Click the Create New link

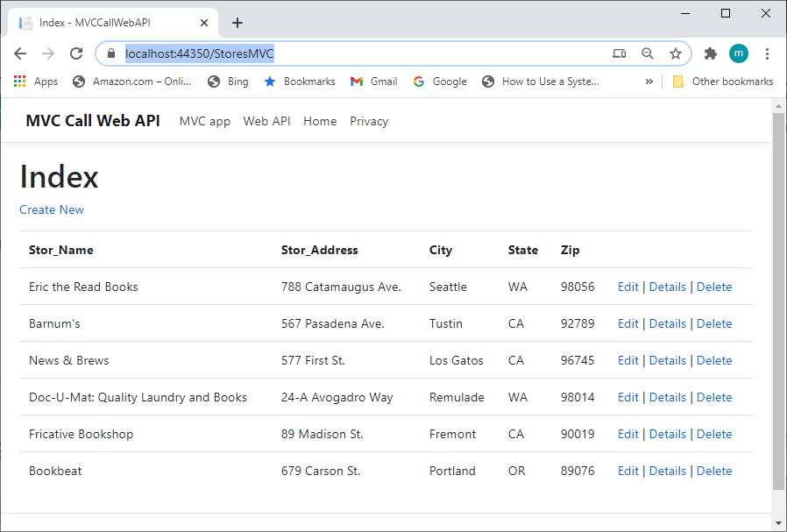51,209
